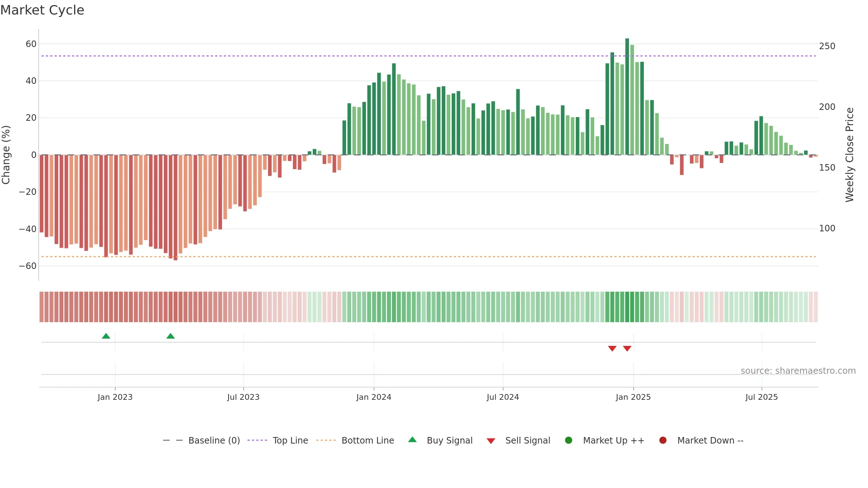This screenshot has height=488, width=868.
Task: Click the Jan 2024 axis label
Action: [x=374, y=397]
